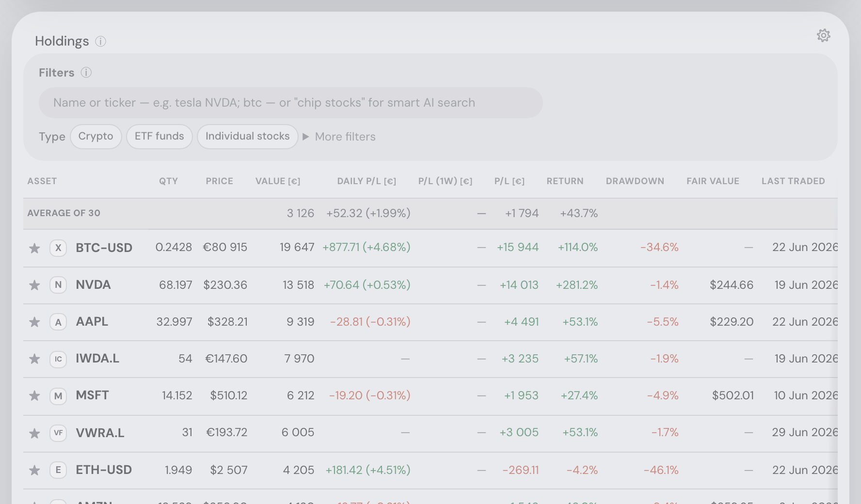Screen dimensions: 861x504
Task: Open the ETH-USD ticker name
Action: 104,470
